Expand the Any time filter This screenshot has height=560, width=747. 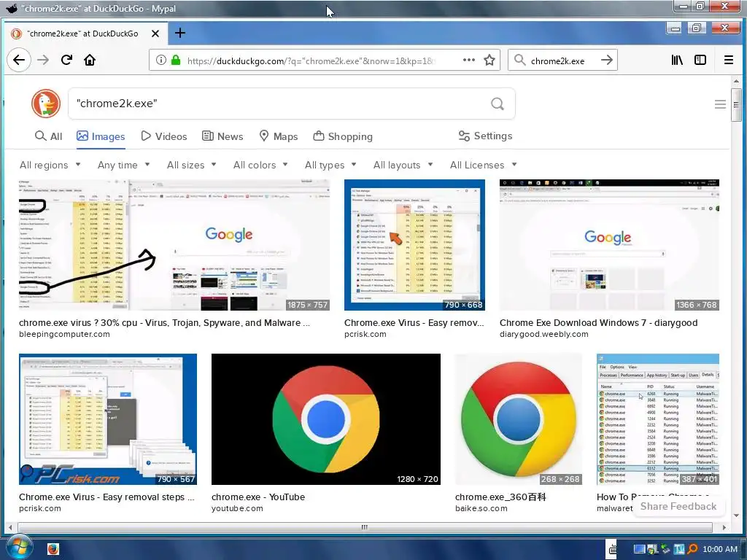[124, 165]
